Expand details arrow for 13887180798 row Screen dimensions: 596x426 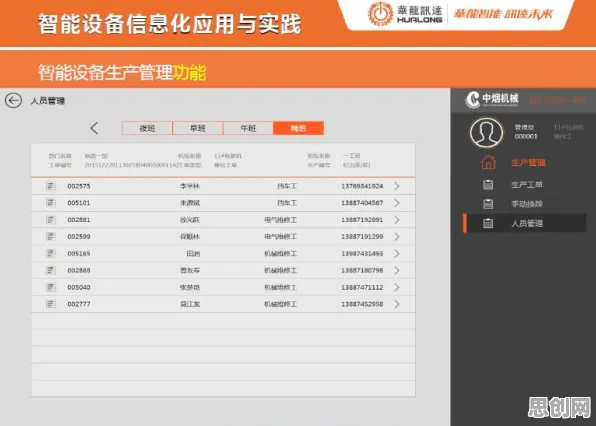point(397,270)
